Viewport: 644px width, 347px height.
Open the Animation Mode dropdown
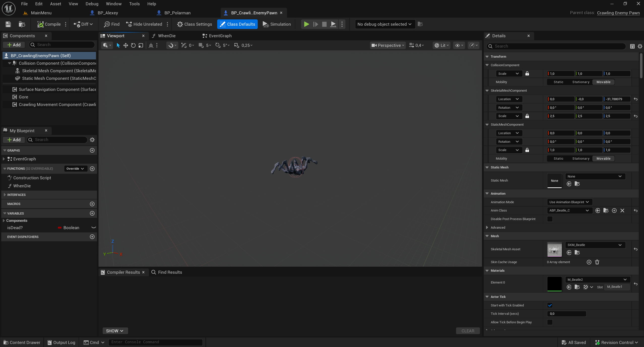tap(569, 202)
